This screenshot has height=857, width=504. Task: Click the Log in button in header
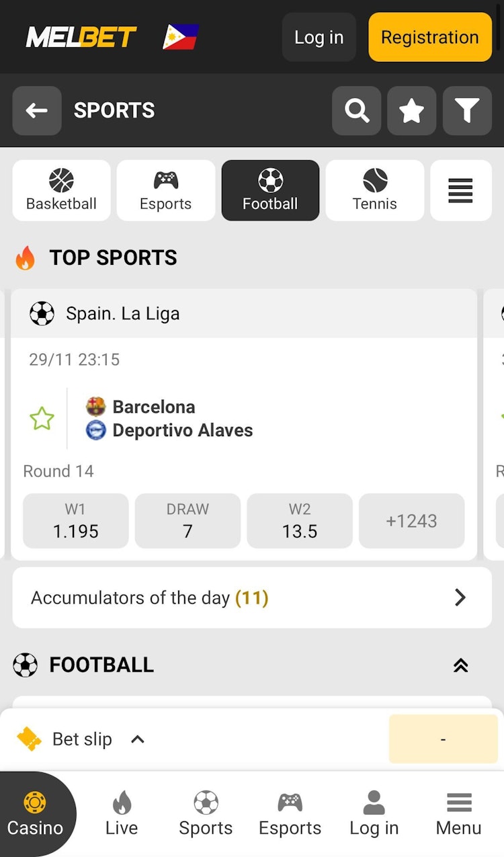click(x=319, y=38)
